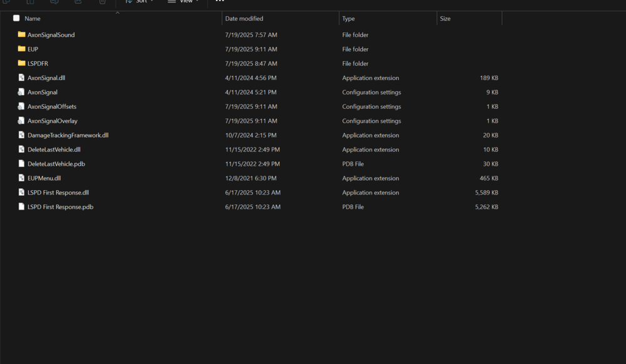Open the Sort dropdown menu

[140, 1]
